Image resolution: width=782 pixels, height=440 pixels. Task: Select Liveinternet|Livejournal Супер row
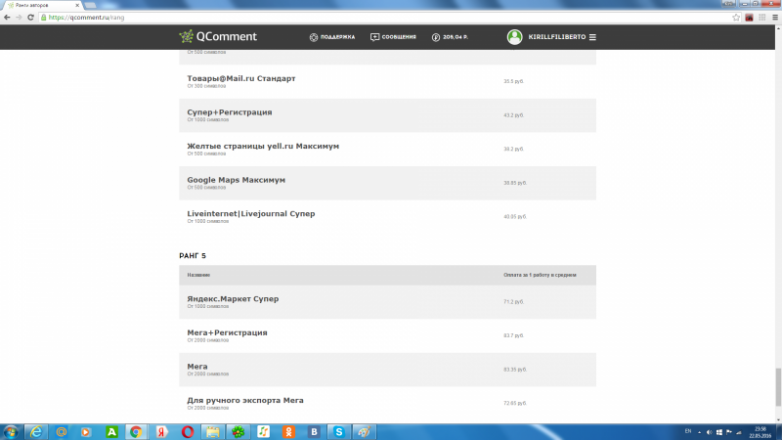click(388, 217)
